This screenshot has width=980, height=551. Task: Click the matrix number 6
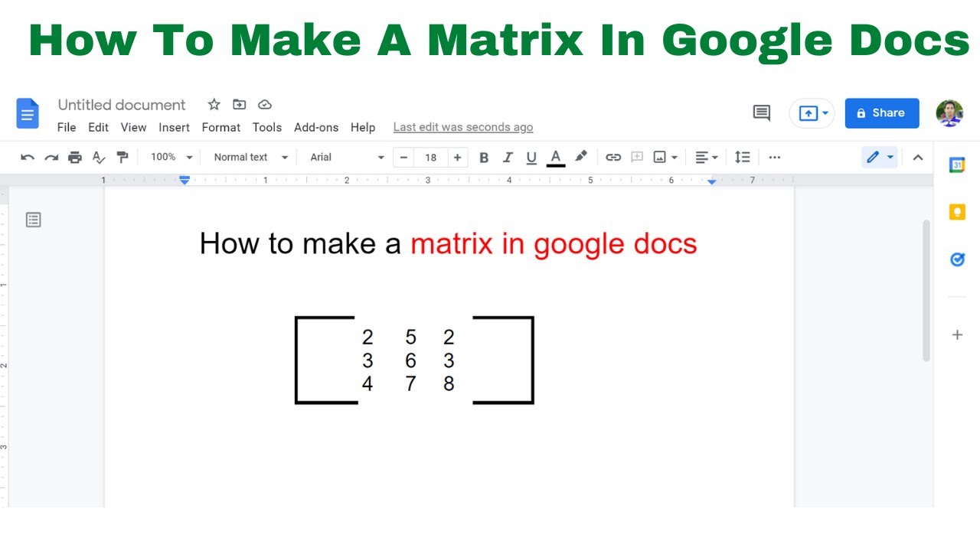tap(410, 360)
